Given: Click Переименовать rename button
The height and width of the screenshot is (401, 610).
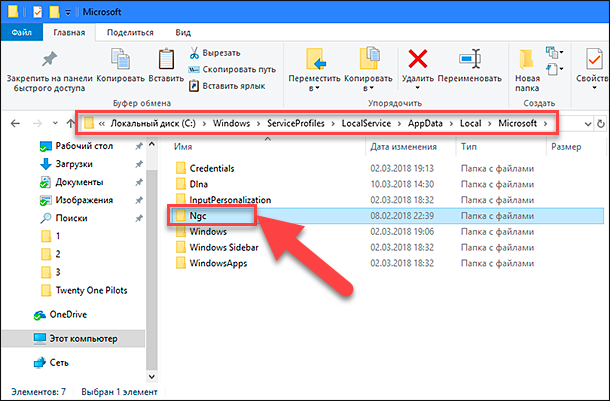Looking at the screenshot, I should tap(470, 66).
